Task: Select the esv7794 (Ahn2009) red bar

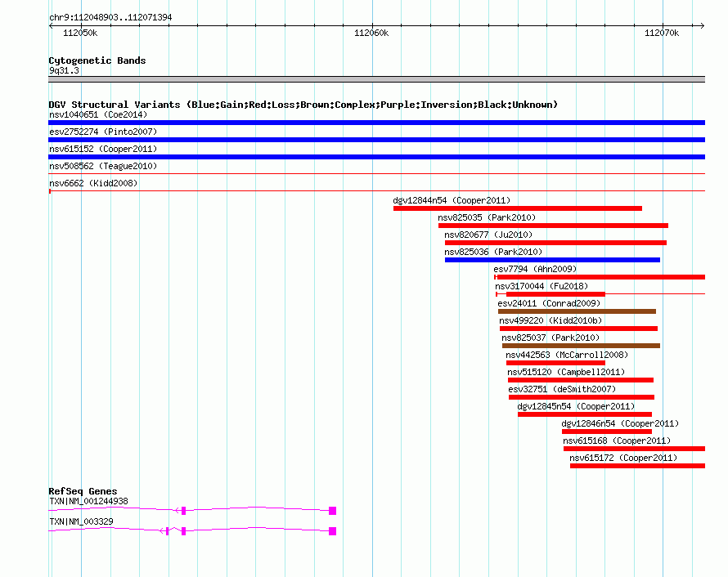Action: pyautogui.click(x=600, y=277)
